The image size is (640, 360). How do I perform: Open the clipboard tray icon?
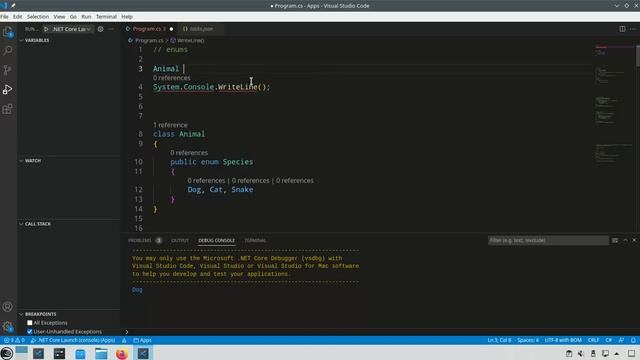(x=569, y=353)
